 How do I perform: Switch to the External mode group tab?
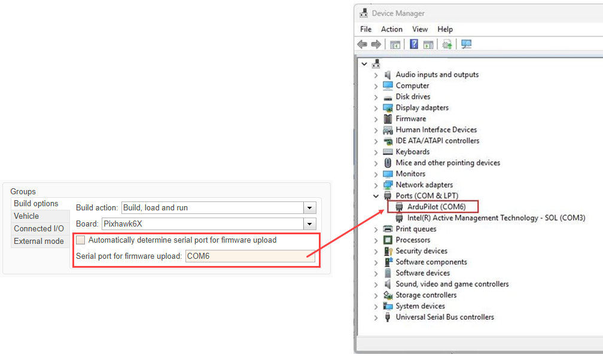tap(39, 241)
